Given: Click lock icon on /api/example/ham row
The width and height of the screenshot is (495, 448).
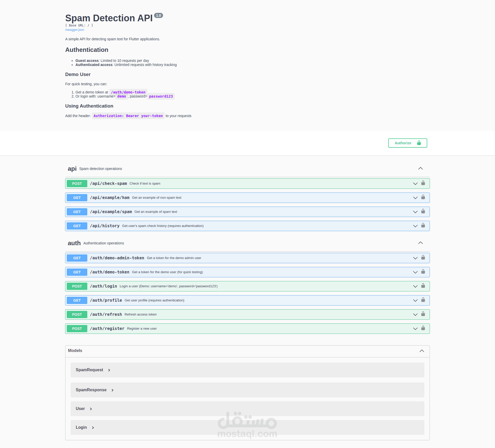Looking at the screenshot, I should tap(423, 197).
